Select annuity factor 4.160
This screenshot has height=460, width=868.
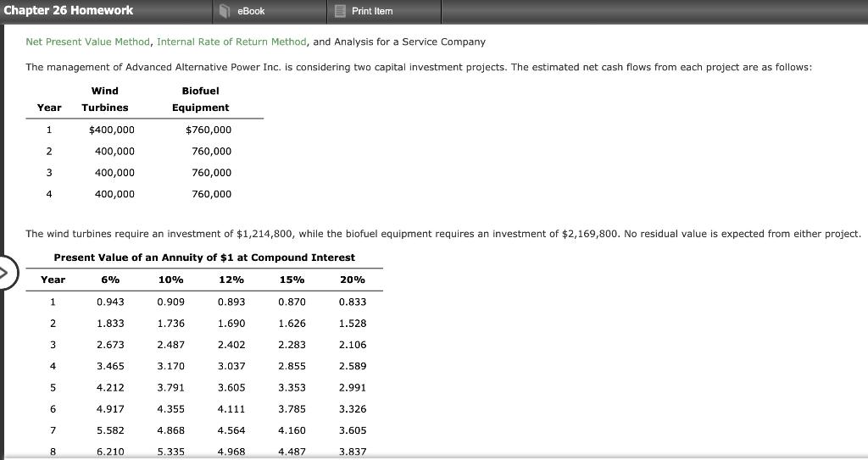coord(292,430)
